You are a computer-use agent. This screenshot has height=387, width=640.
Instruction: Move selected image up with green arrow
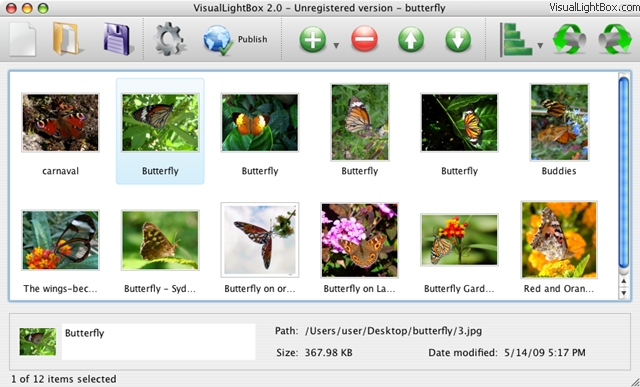tap(411, 40)
